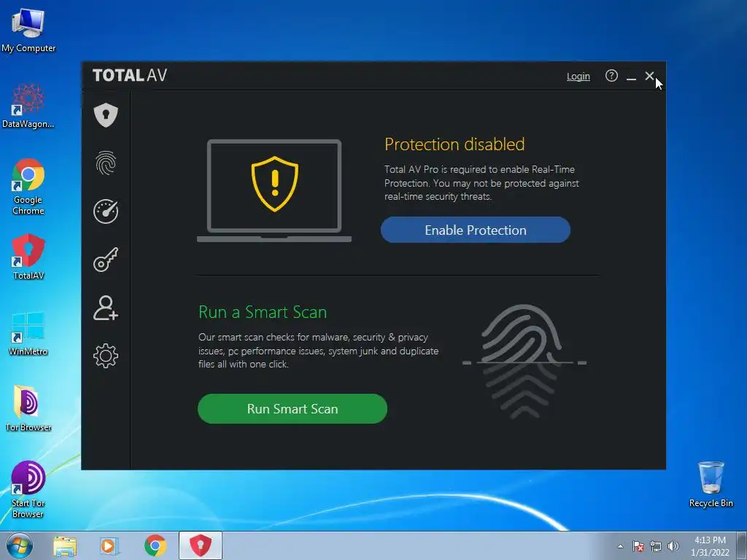Open the media player taskbar icon

(x=109, y=545)
